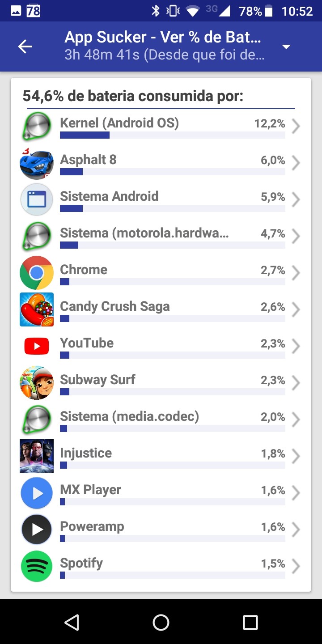Image resolution: width=322 pixels, height=644 pixels.
Task: Tap the YouTube app icon
Action: (37, 346)
